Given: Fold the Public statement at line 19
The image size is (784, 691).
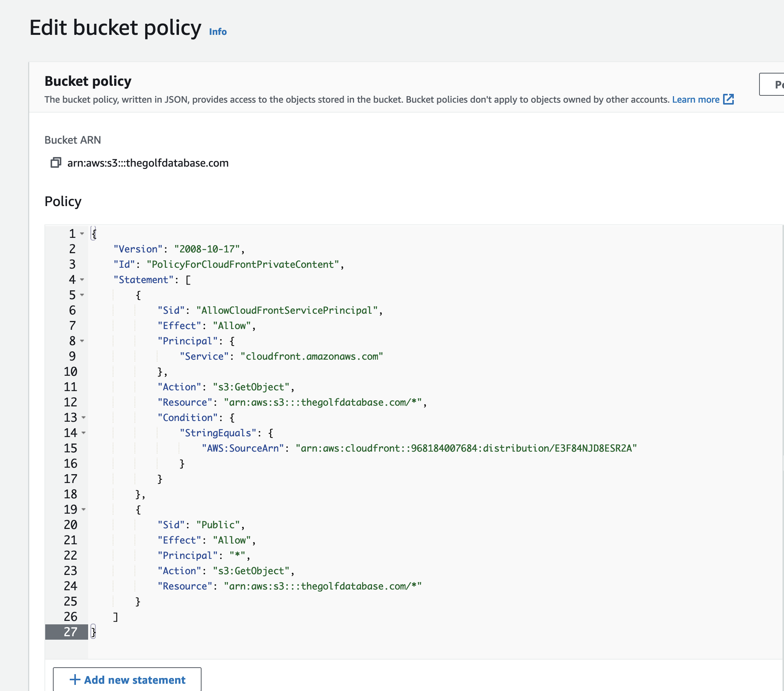Looking at the screenshot, I should pyautogui.click(x=83, y=509).
